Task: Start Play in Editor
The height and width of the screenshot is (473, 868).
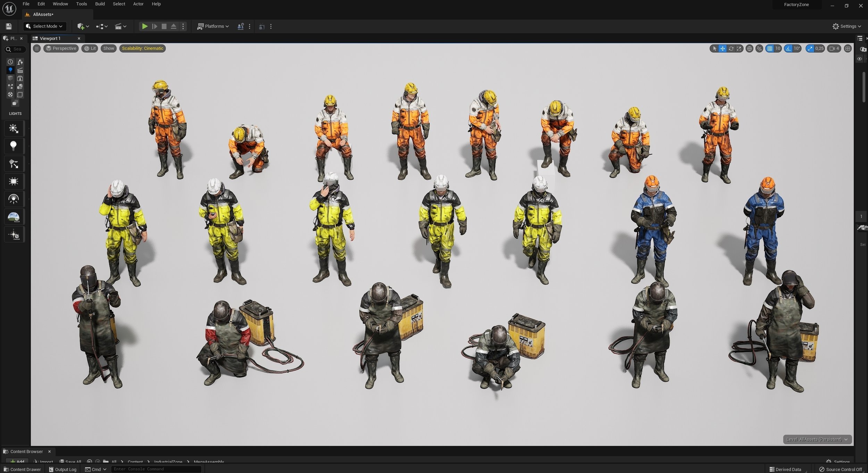Action: click(145, 26)
